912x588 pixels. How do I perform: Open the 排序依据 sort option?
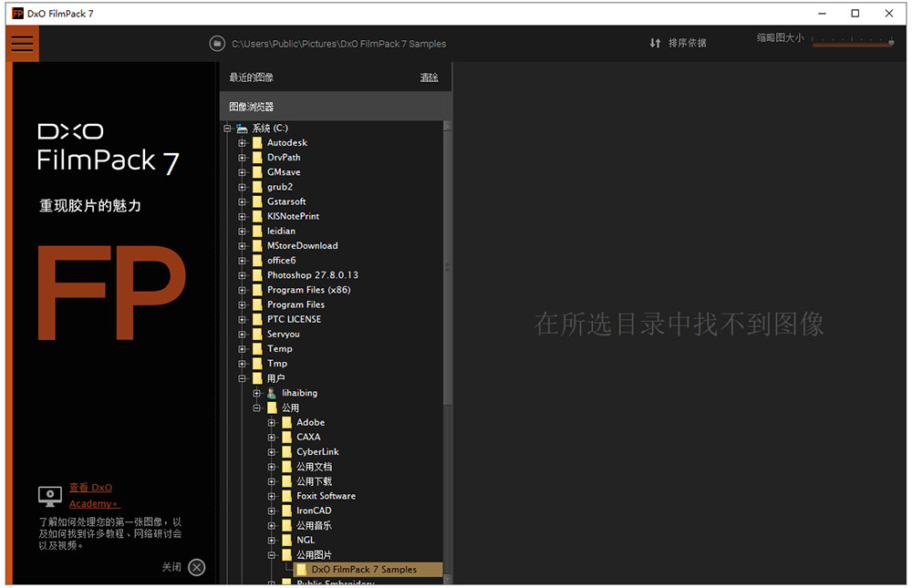687,43
